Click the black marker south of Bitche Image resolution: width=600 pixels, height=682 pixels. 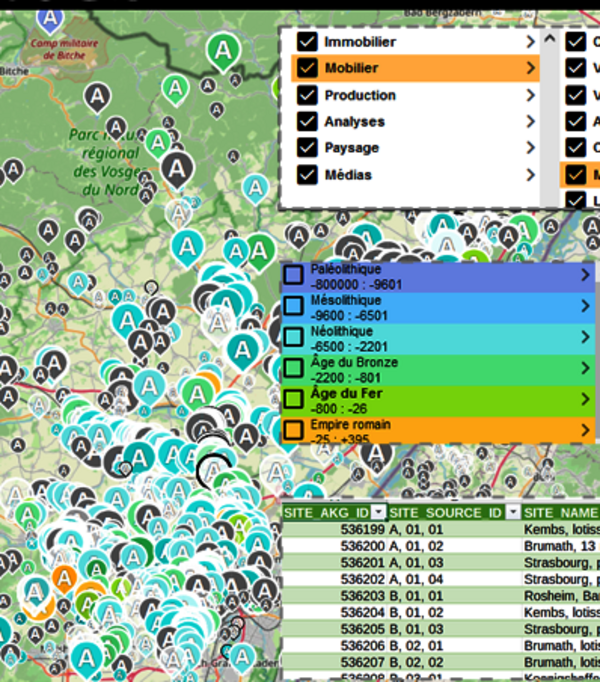pos(96,97)
